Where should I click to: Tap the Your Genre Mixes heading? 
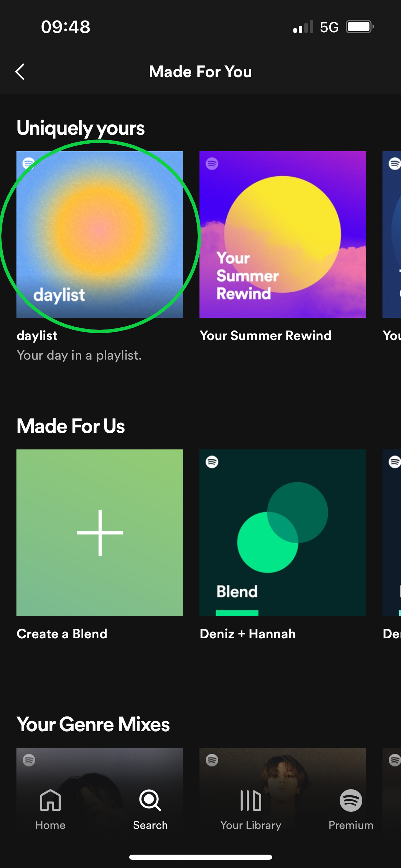tap(93, 724)
